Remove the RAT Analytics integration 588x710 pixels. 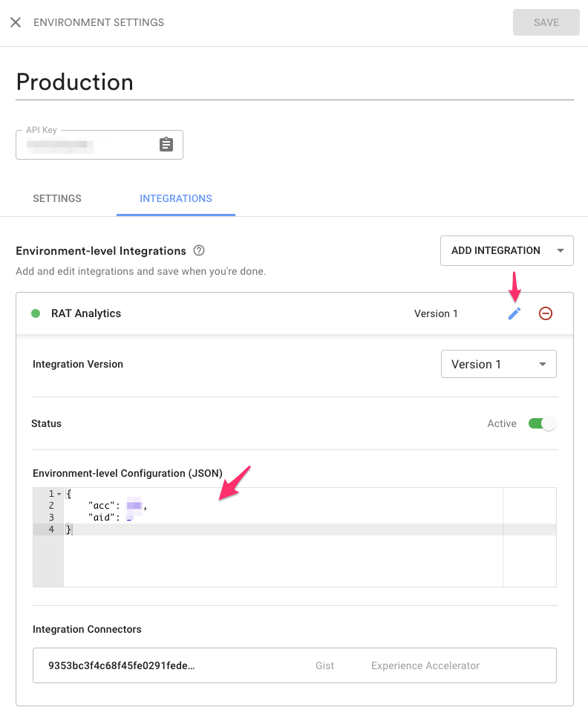tap(546, 313)
